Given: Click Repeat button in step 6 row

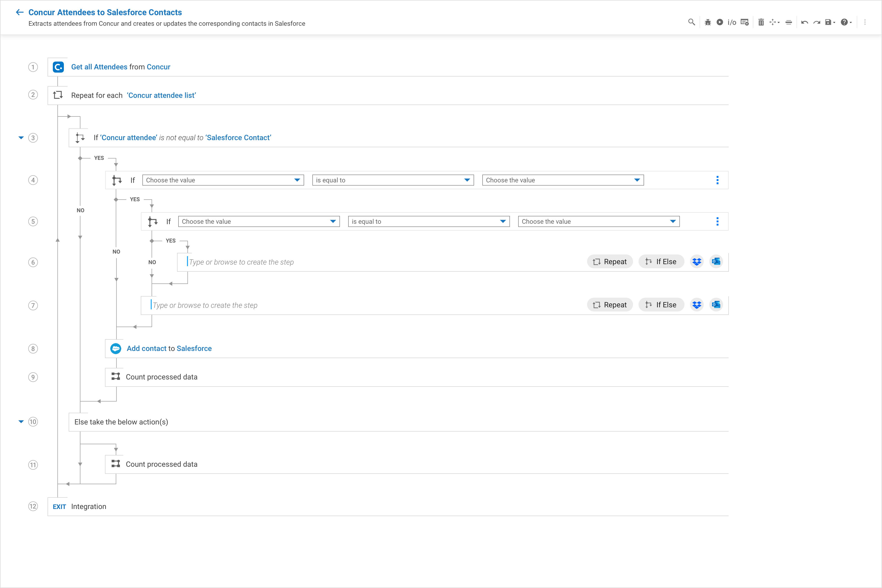Looking at the screenshot, I should [x=610, y=261].
